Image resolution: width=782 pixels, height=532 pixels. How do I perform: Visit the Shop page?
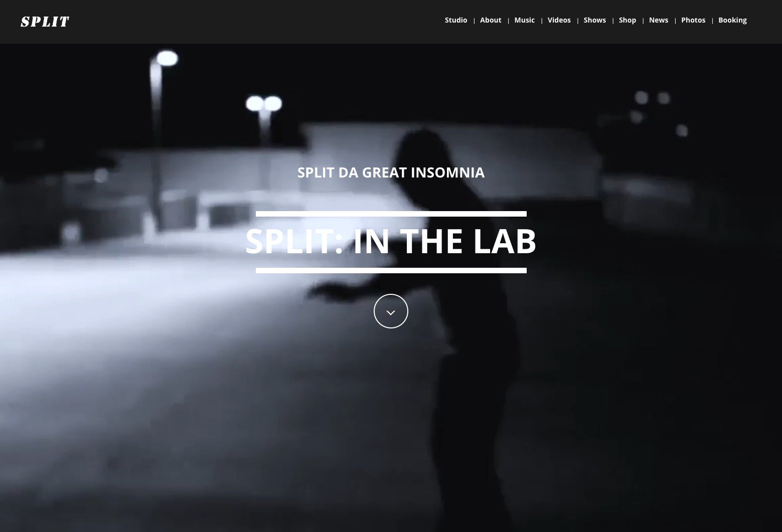click(x=627, y=20)
